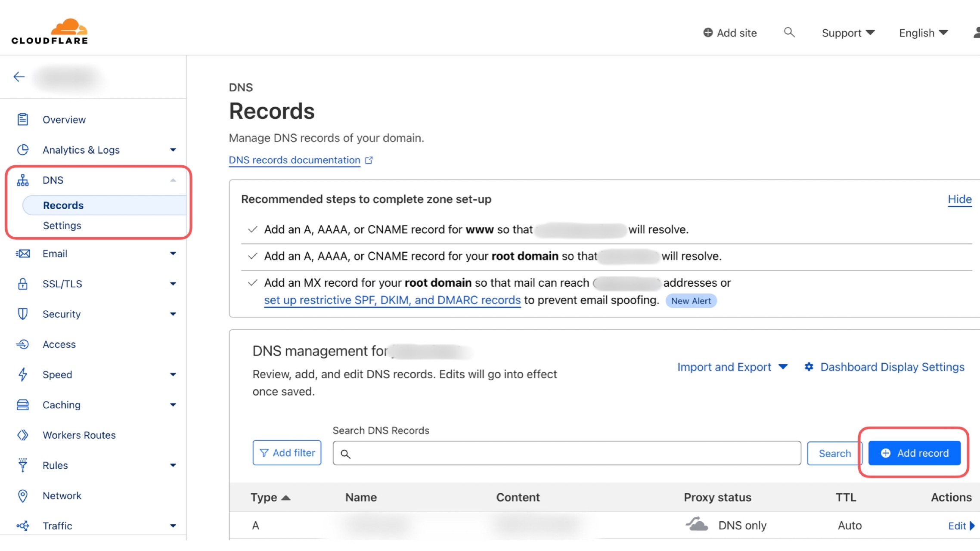This screenshot has width=980, height=551.
Task: Open DNS Settings in the sidebar
Action: point(62,226)
